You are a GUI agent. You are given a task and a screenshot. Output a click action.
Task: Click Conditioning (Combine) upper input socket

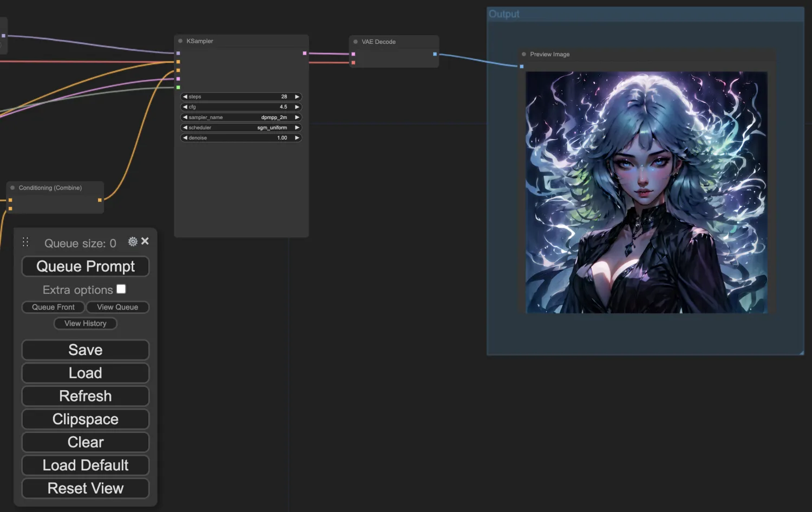10,200
